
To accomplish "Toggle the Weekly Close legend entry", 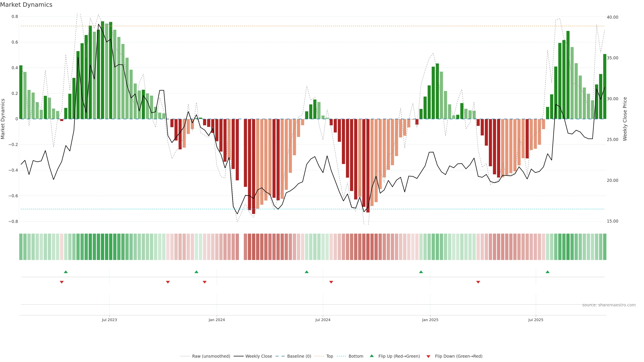I will pyautogui.click(x=258, y=356).
